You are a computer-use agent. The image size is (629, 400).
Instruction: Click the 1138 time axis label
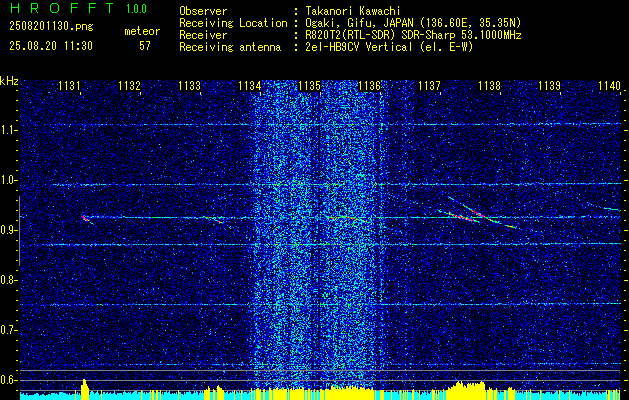tap(489, 85)
